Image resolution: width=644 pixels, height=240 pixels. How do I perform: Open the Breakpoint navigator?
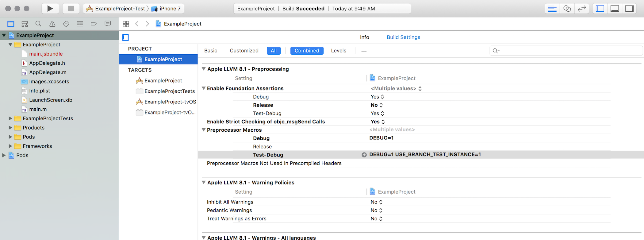pyautogui.click(x=94, y=24)
